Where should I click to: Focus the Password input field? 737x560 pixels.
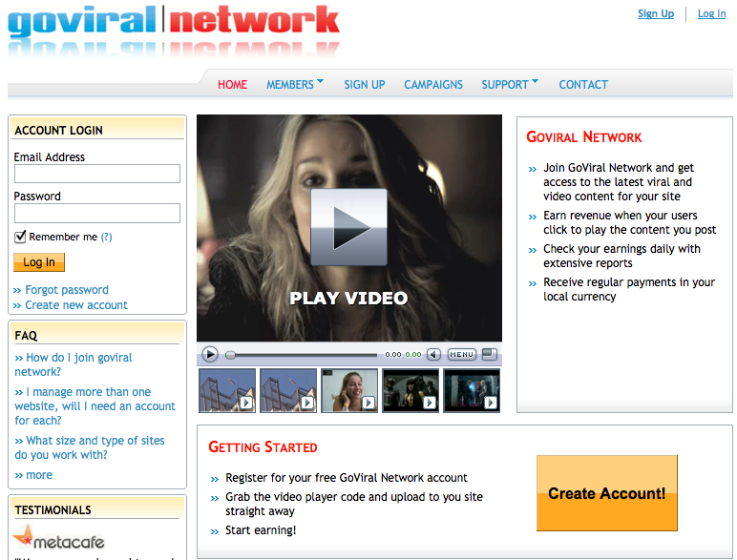97,213
